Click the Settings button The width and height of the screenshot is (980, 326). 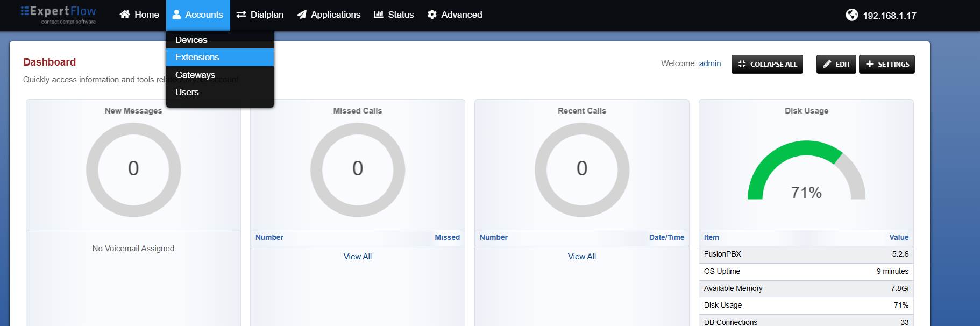pos(887,64)
